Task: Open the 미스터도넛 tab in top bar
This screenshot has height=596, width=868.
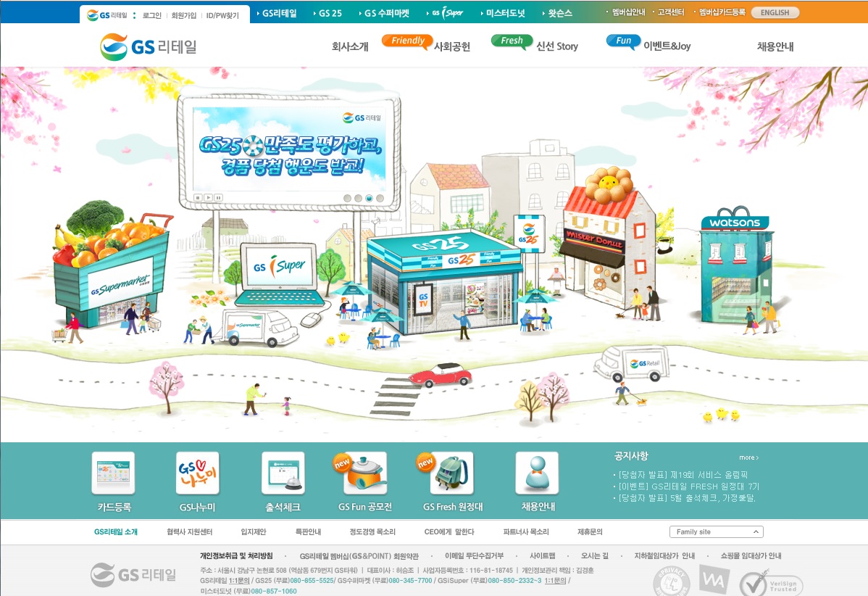Action: 504,13
